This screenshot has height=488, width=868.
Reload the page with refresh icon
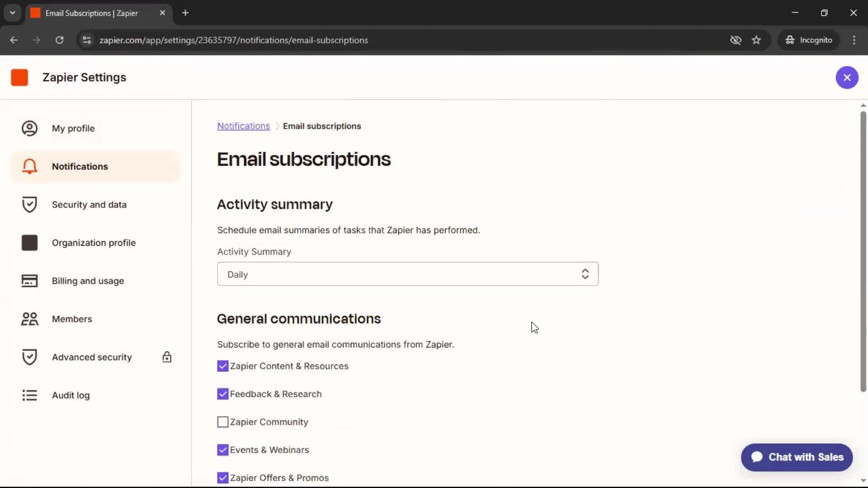(x=59, y=40)
